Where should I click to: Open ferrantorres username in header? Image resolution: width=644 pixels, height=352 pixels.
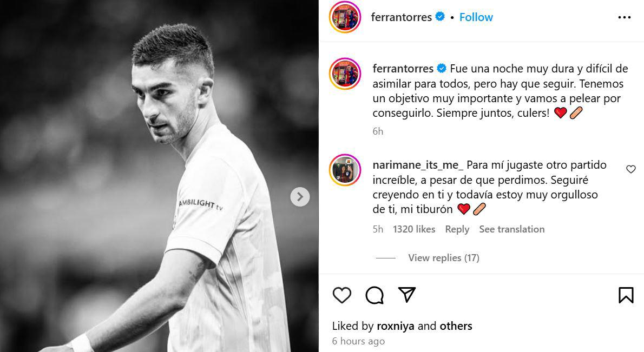[401, 17]
